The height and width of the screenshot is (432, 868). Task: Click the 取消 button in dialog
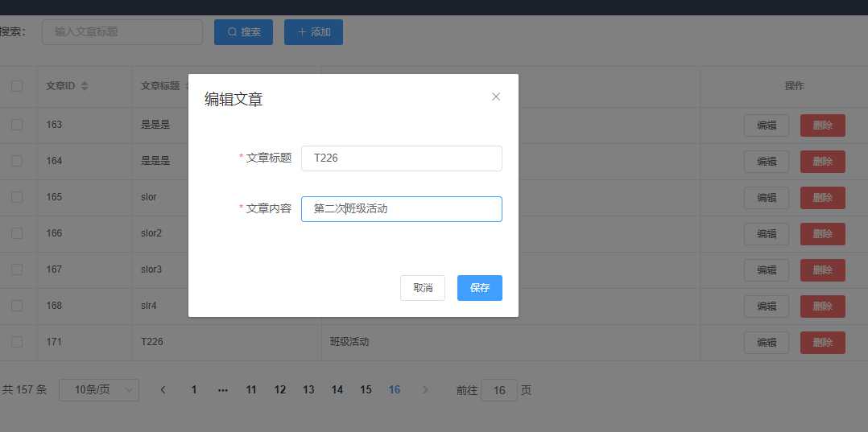[423, 288]
